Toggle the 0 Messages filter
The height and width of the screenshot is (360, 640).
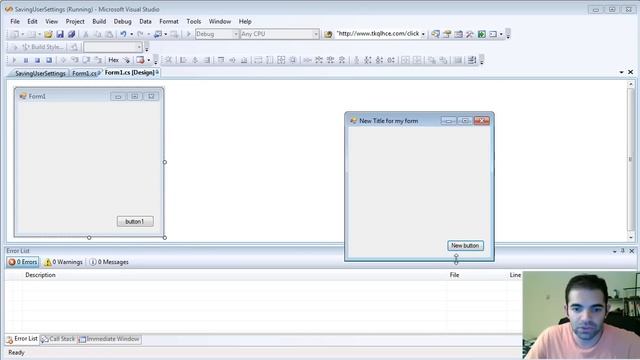click(109, 262)
